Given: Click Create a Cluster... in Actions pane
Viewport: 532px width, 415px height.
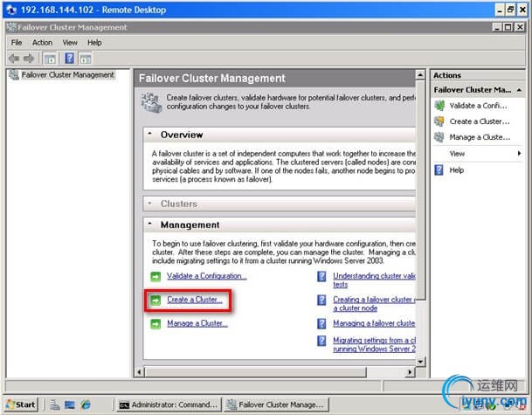Looking at the screenshot, I should tap(480, 121).
